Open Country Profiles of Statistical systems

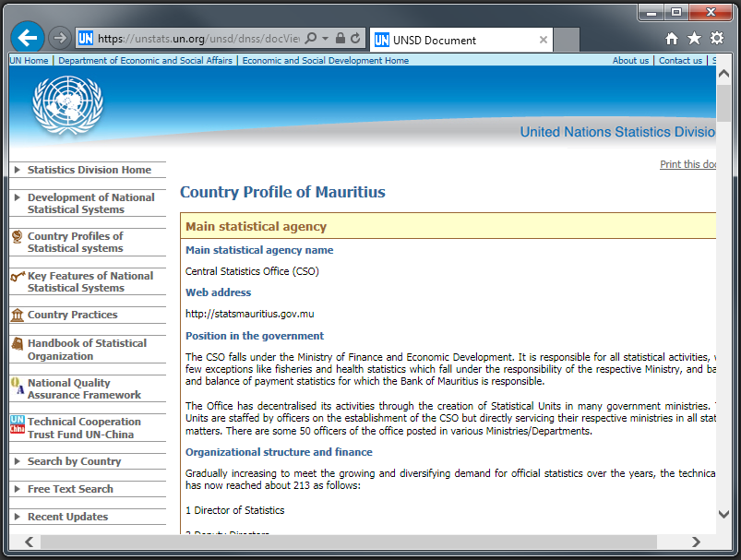coord(75,242)
